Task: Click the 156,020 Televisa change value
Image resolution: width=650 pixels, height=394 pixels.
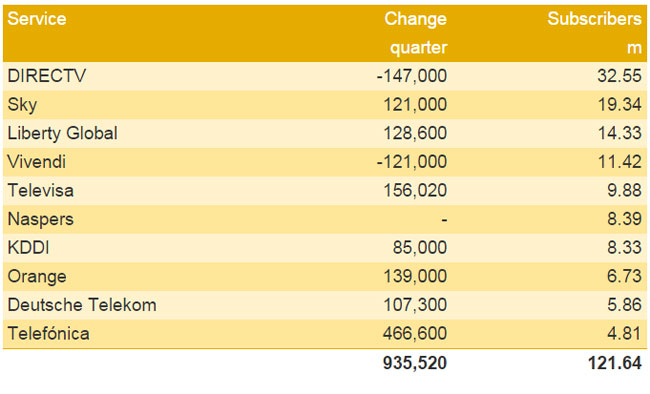Action: [415, 191]
